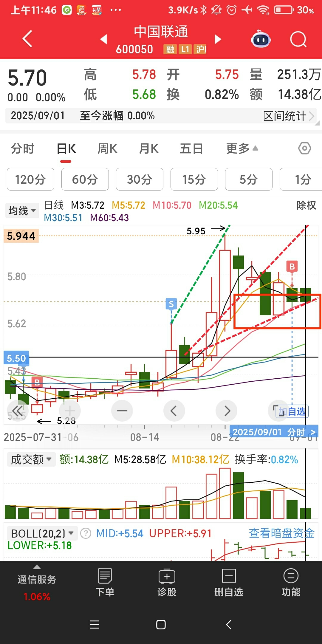This screenshot has width=322, height=644.
Task: Expand the 更多 more periods menu
Action: [x=242, y=148]
